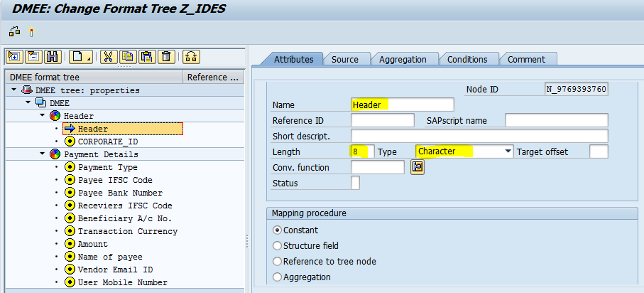Select the Constant mapping radio button
644x293 pixels.
[277, 230]
